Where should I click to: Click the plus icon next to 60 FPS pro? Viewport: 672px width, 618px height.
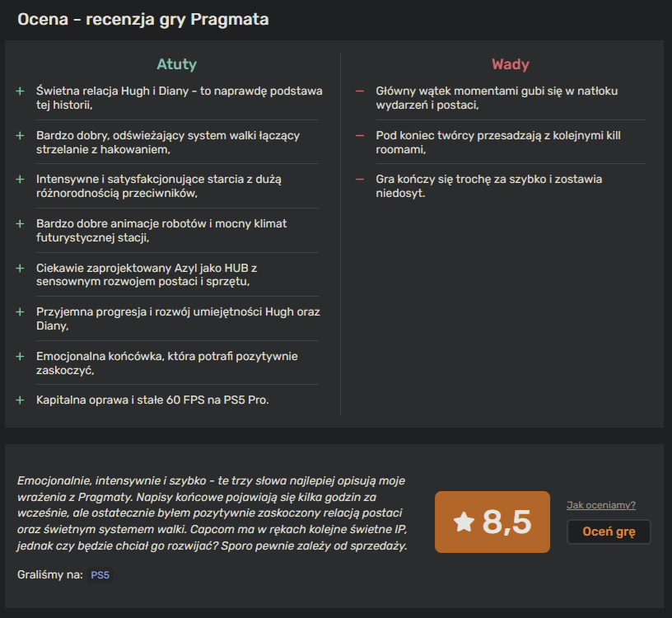click(20, 400)
